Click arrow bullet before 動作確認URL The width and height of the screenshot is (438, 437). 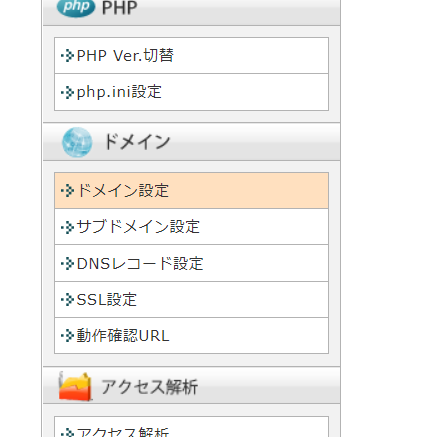coord(68,336)
